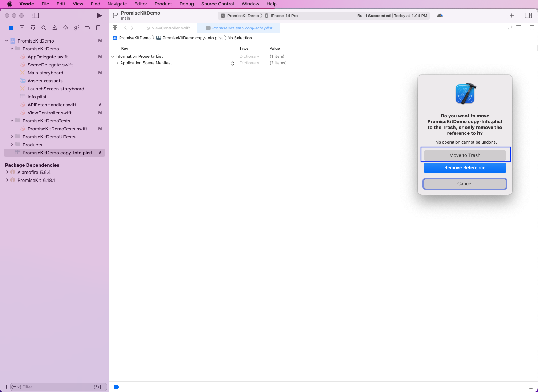Click Move to Trash

[x=465, y=155]
